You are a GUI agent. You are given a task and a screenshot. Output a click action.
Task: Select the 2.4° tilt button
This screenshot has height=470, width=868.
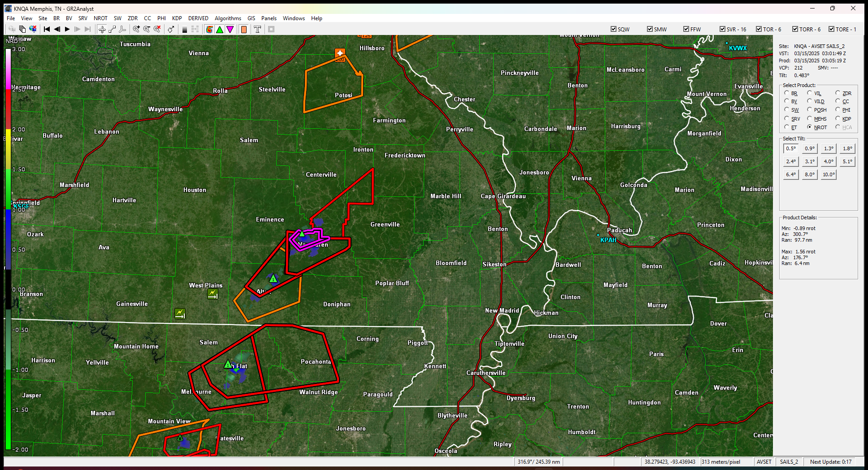pos(791,161)
